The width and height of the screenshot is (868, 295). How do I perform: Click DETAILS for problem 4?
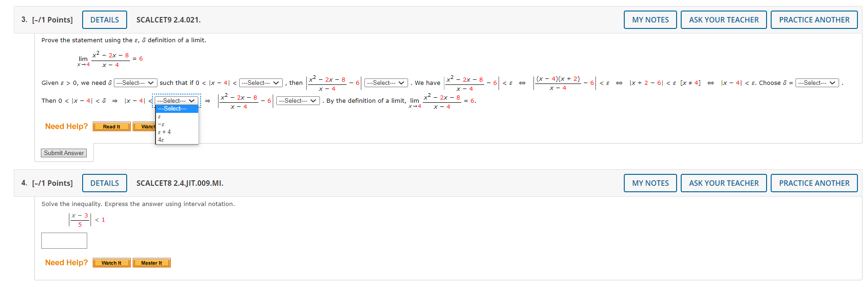click(x=104, y=183)
